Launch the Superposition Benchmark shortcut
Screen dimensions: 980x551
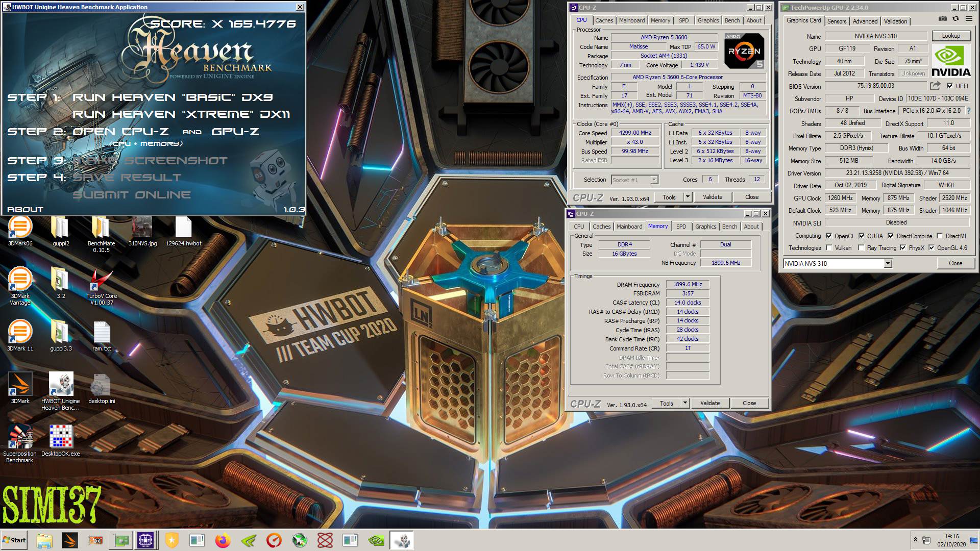click(x=20, y=444)
